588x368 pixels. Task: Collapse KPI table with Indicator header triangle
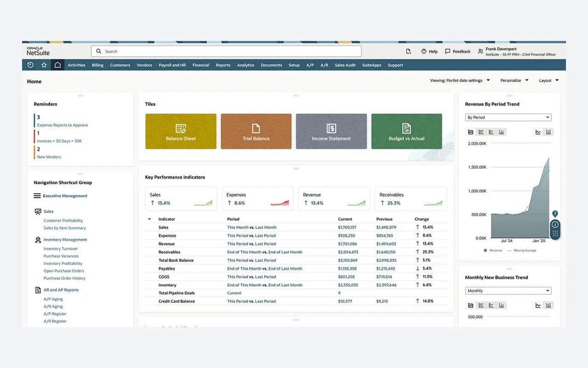(149, 219)
